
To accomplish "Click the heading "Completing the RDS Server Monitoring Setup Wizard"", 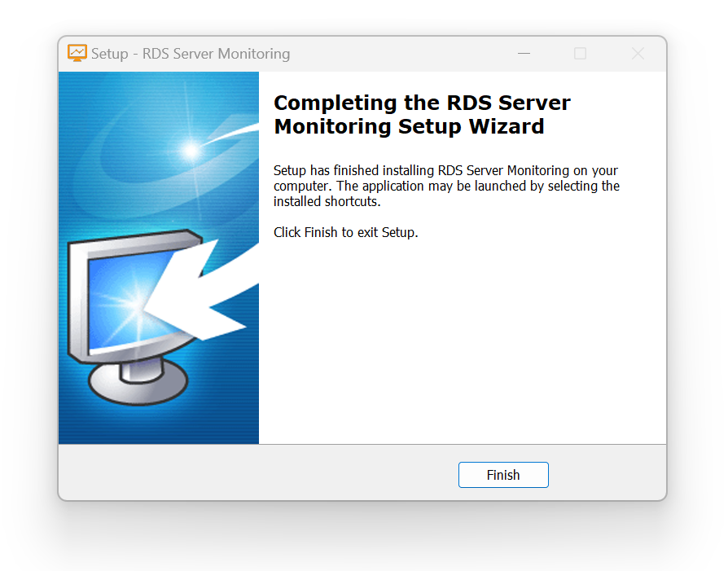I will point(422,114).
